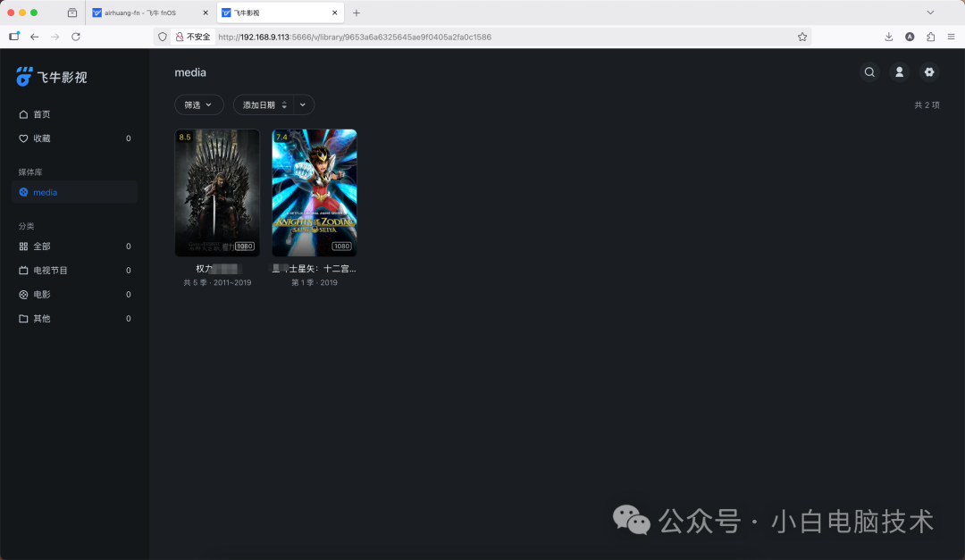Close the airhuang-fn fnOS tab
This screenshot has width=965, height=560.
pos(206,13)
